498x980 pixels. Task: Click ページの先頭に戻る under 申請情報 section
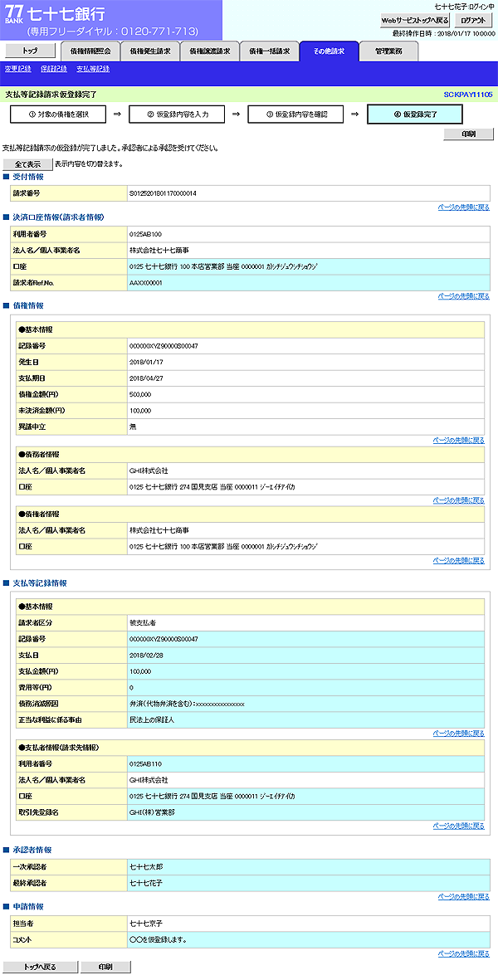464,953
